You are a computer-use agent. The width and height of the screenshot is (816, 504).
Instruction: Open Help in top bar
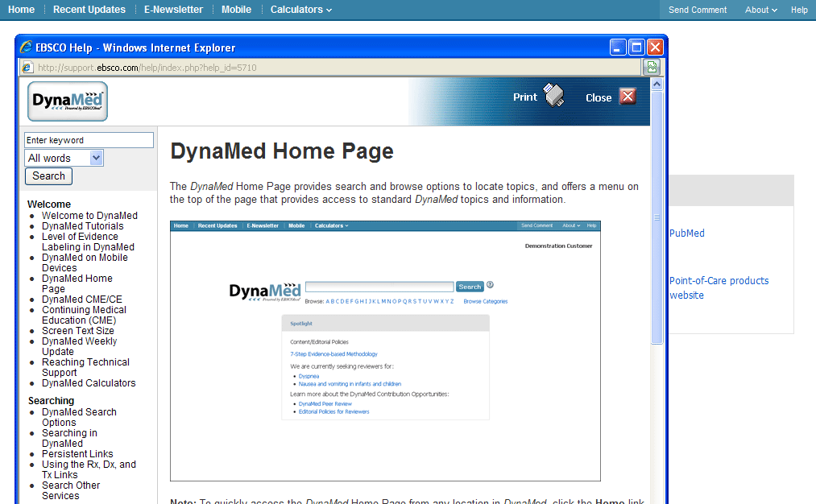799,10
